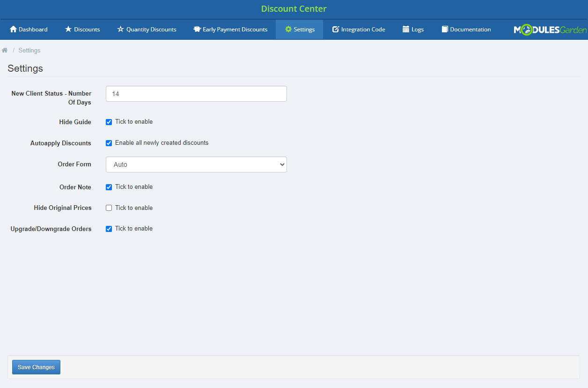The width and height of the screenshot is (588, 388).
Task: Toggle Upgrade/Downgrade Orders checkbox
Action: [x=109, y=229]
